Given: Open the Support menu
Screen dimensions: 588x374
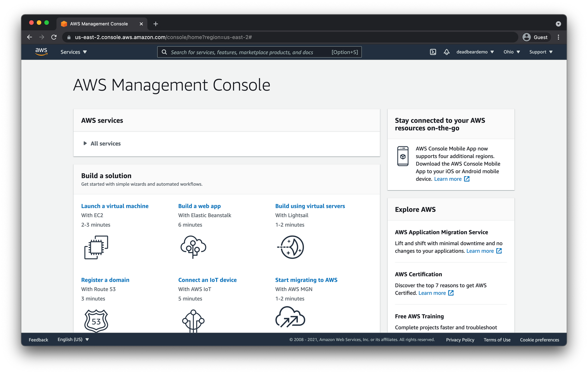Looking at the screenshot, I should click(x=541, y=52).
